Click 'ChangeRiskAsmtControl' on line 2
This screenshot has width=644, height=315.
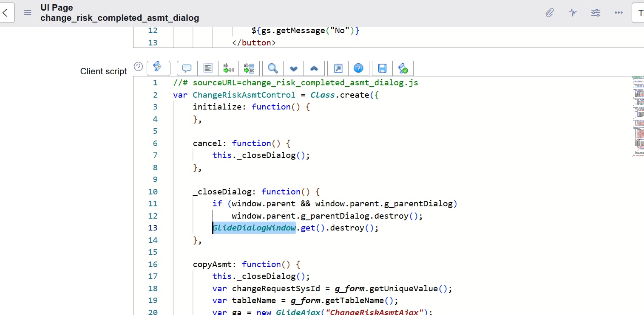click(x=244, y=95)
